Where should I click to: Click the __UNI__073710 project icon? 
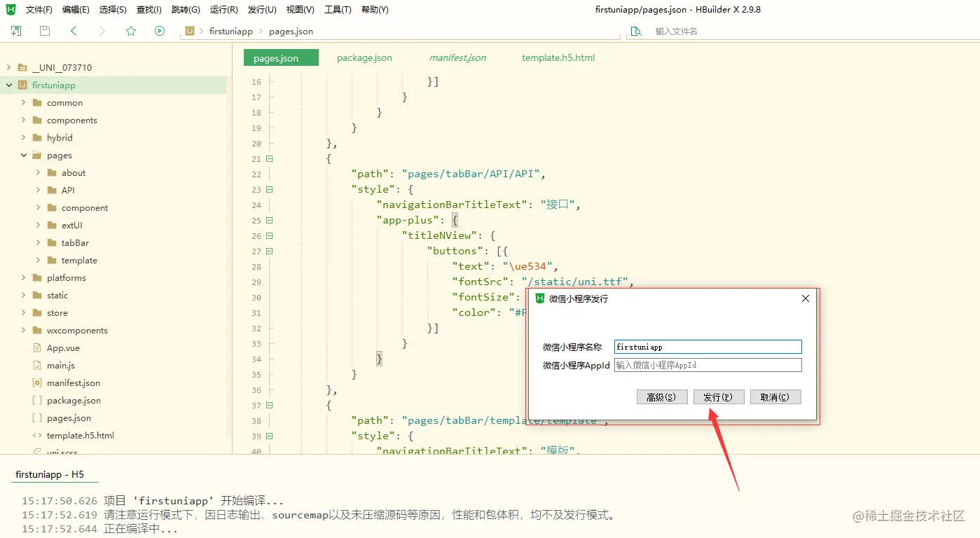tap(22, 68)
